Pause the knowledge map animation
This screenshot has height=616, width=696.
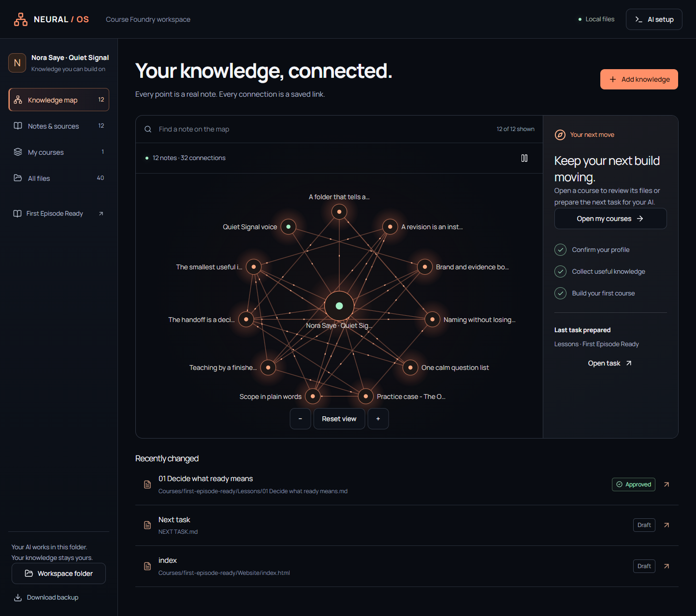click(524, 158)
